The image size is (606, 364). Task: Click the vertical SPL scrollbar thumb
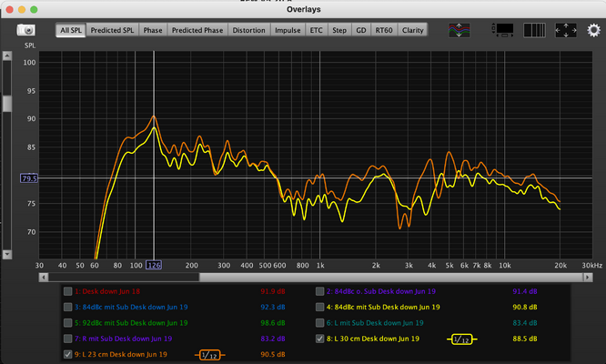(7, 104)
